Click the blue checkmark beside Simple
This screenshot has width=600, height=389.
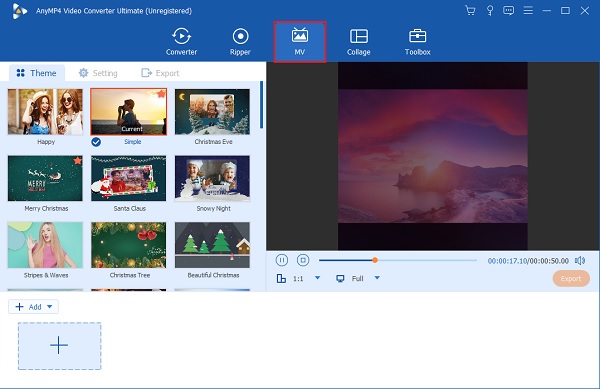96,142
